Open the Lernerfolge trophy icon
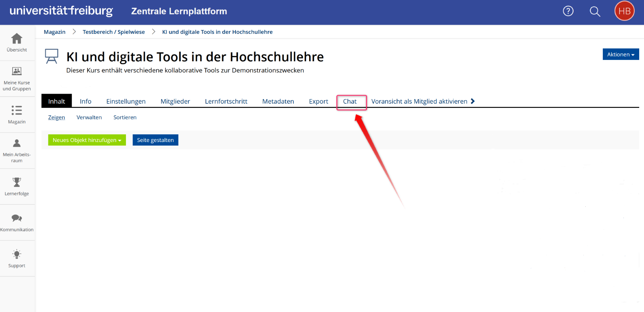Viewport: 644px width, 312px height. click(17, 186)
